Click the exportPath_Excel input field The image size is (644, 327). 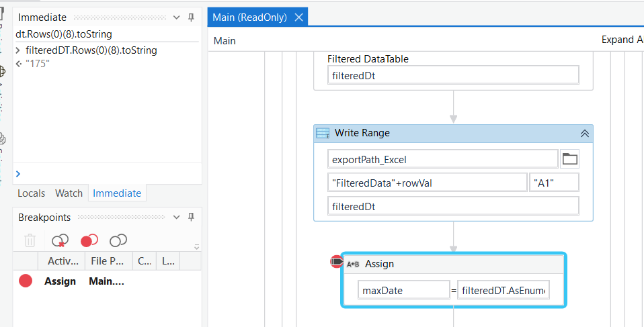444,159
